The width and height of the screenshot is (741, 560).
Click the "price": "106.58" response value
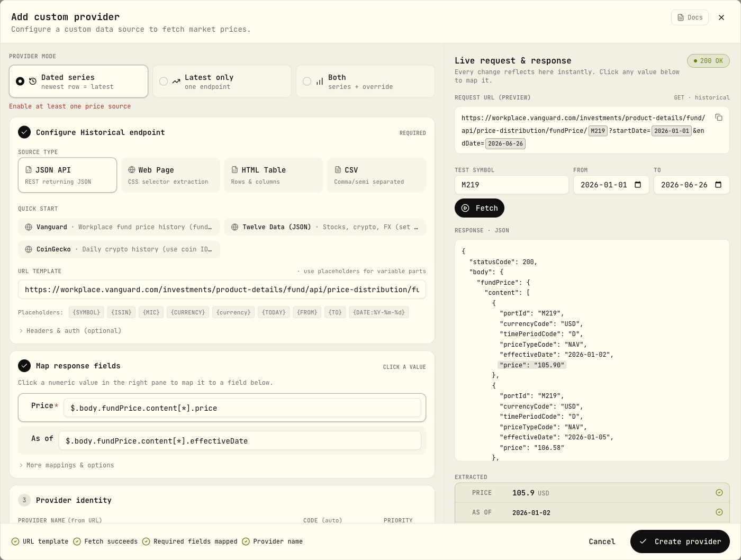532,447
